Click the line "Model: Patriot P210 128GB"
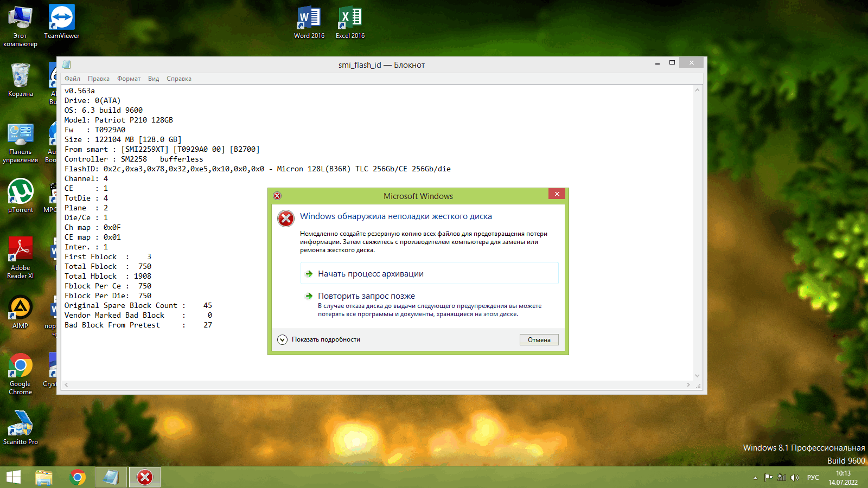868x488 pixels. [119, 120]
